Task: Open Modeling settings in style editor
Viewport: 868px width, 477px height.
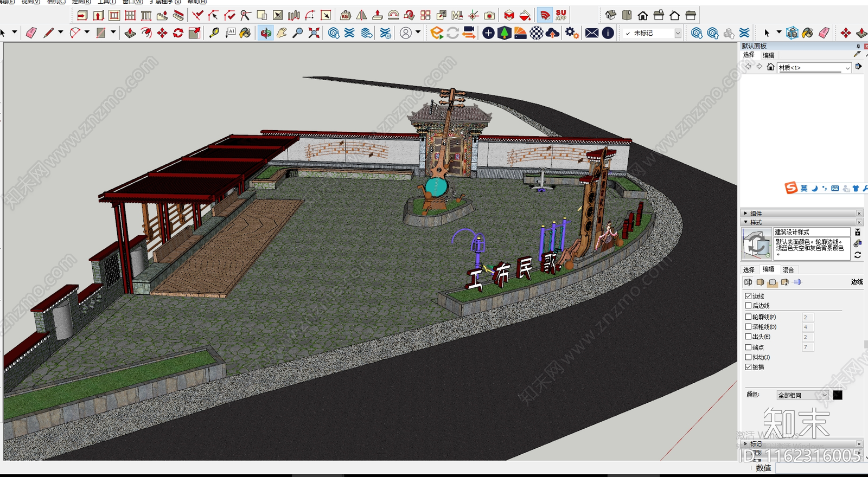Action: click(x=797, y=282)
